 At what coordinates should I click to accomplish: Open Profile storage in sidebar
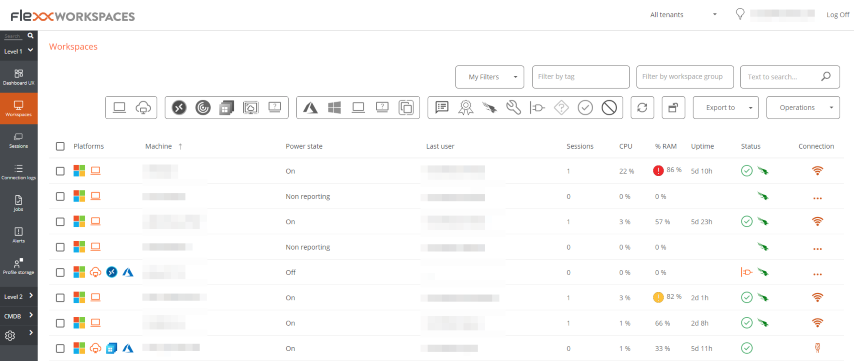click(19, 266)
